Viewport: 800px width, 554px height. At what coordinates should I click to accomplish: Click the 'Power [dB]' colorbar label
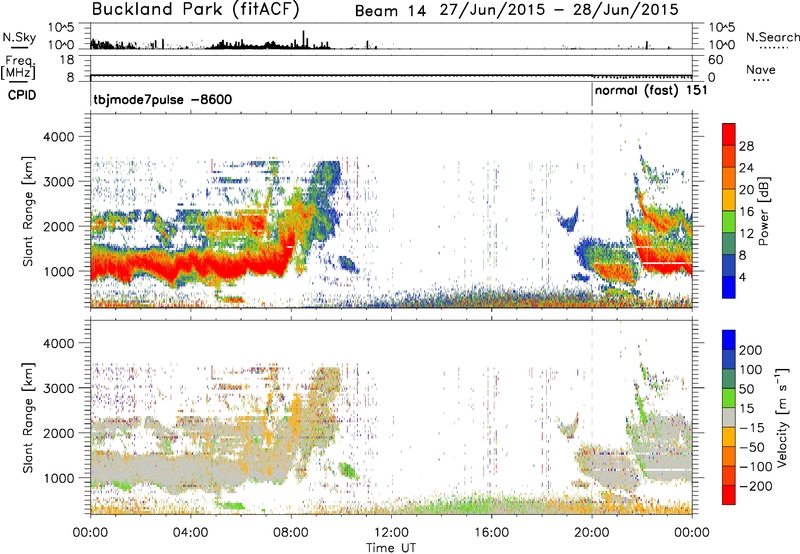point(763,211)
